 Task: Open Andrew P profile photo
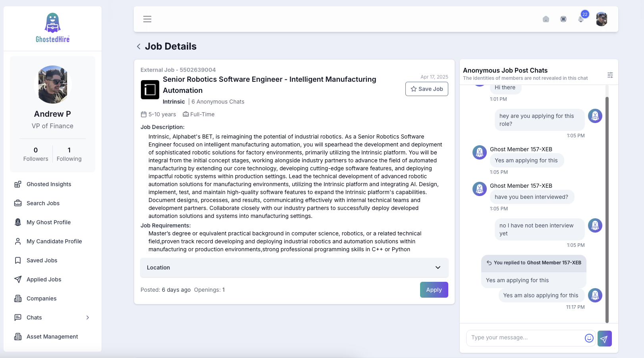click(x=52, y=85)
